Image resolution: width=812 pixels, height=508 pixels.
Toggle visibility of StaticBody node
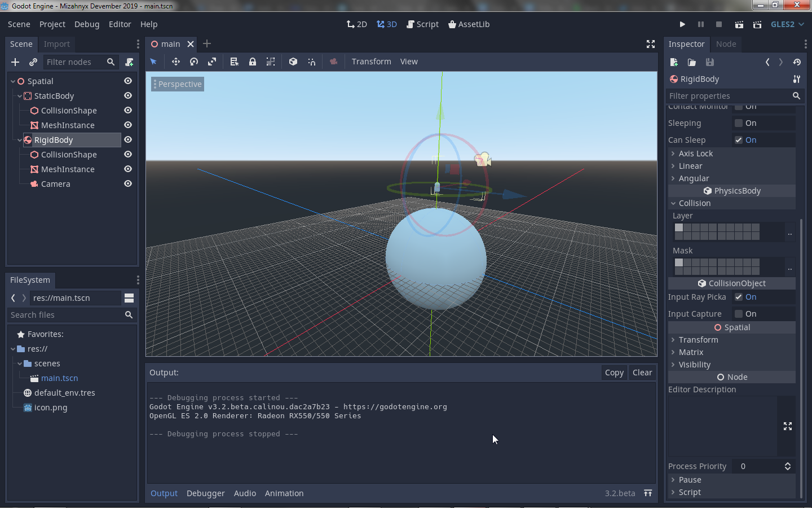click(128, 96)
